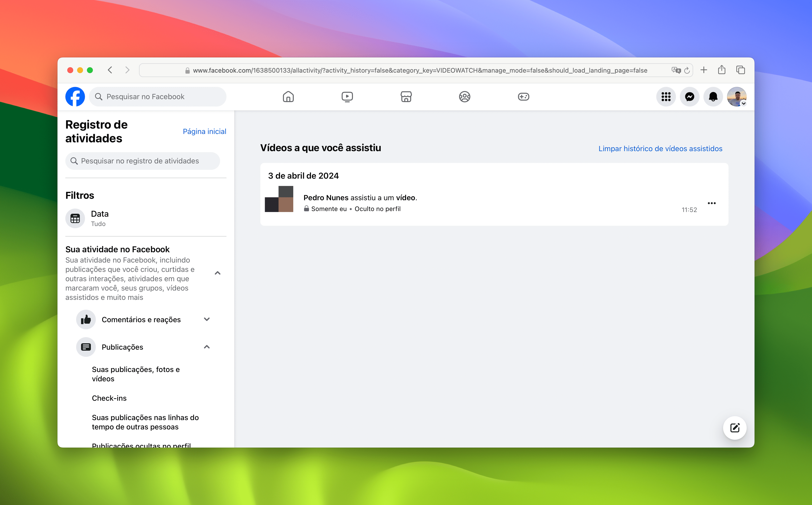Collapse the Sua atividade no Facebook section
Image resolution: width=812 pixels, height=505 pixels.
point(218,273)
